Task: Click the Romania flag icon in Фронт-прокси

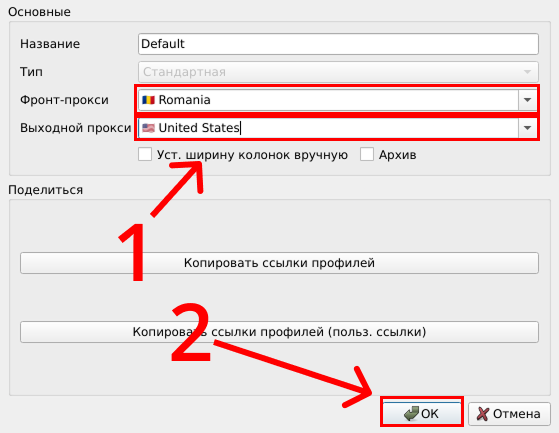Action: pos(148,100)
